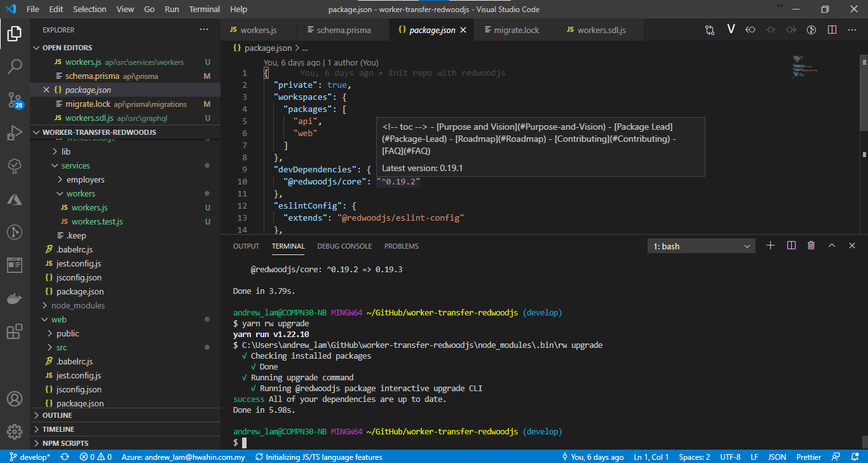The height and width of the screenshot is (463, 868).
Task: Collapse the services folder
Action: [76, 165]
